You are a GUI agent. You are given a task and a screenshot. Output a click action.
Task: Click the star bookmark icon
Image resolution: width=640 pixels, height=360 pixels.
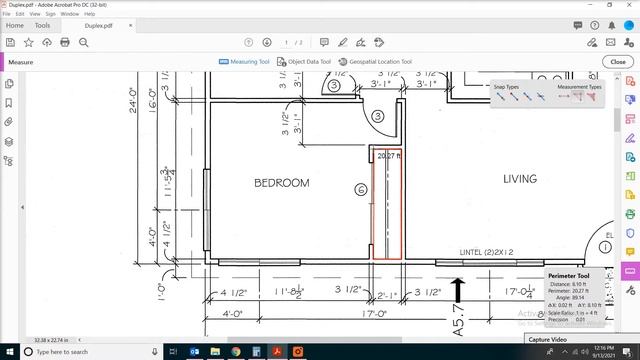[x=29, y=42]
